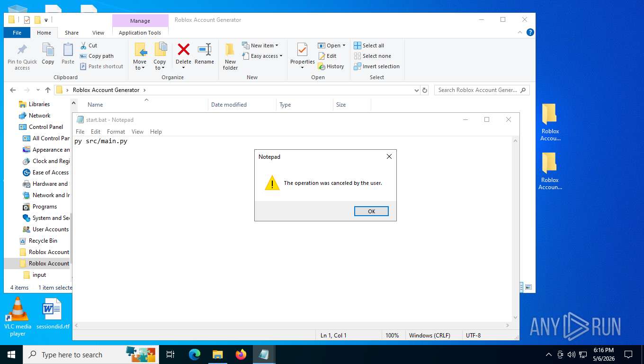Open the Move to dropdown
644x364 pixels.
tap(140, 56)
